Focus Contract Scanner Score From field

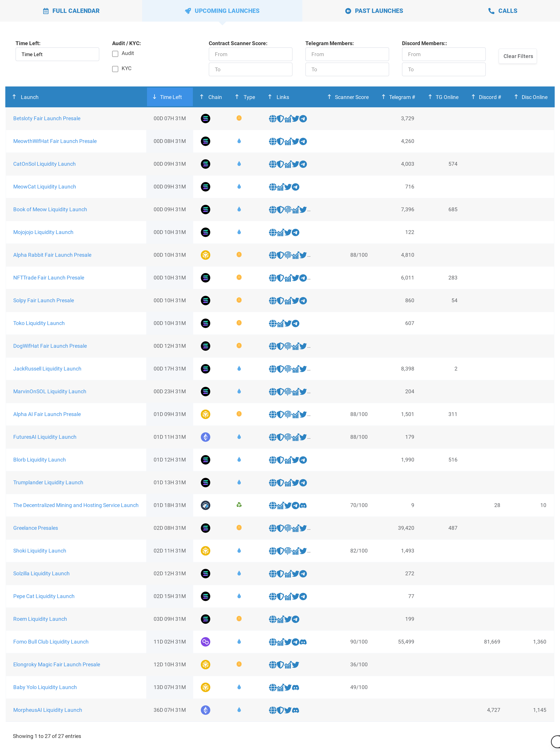250,54
